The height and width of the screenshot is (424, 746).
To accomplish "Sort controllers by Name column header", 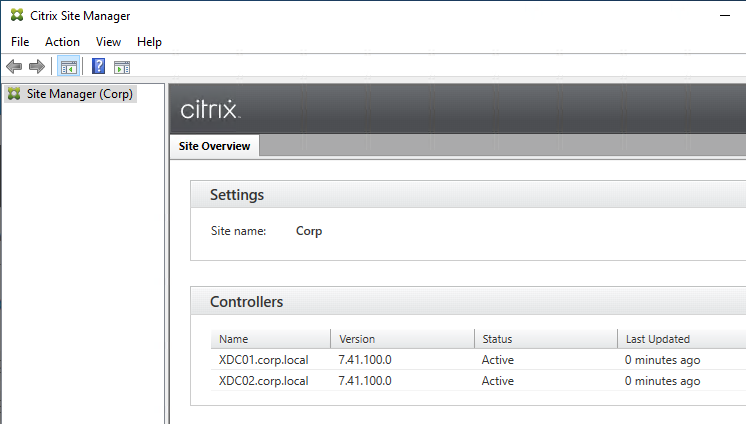I will [271, 339].
